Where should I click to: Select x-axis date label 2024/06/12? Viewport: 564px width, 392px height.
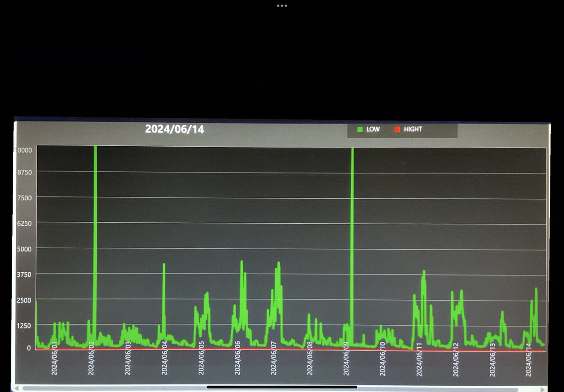[x=455, y=360]
